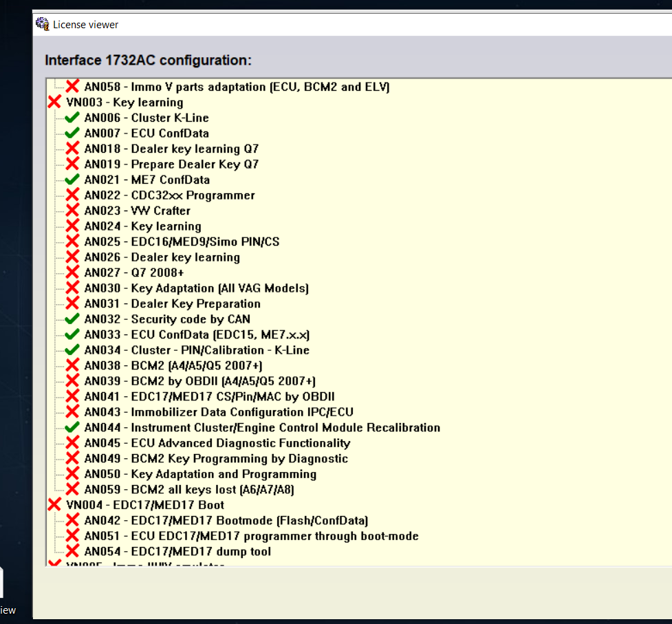Select AN059 - BCM2 all keys lost
The height and width of the screenshot is (624, 672).
tap(189, 489)
